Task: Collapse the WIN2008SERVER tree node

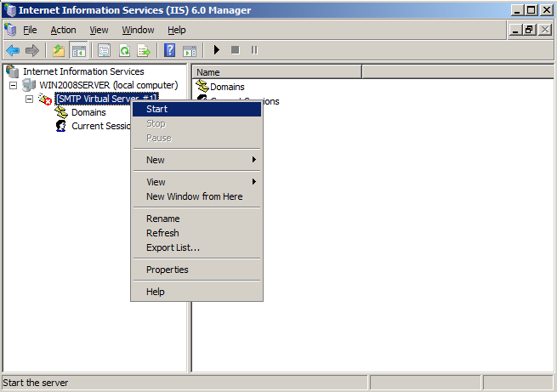Action: 13,86
